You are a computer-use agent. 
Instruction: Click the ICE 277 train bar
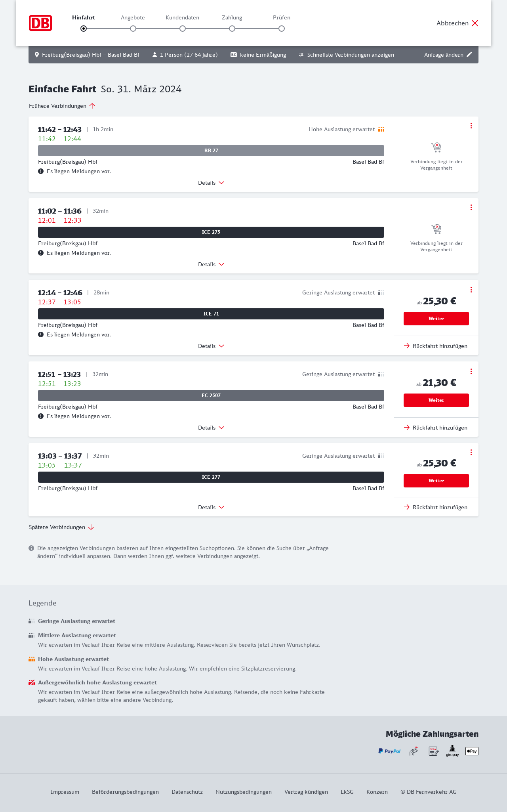(211, 477)
